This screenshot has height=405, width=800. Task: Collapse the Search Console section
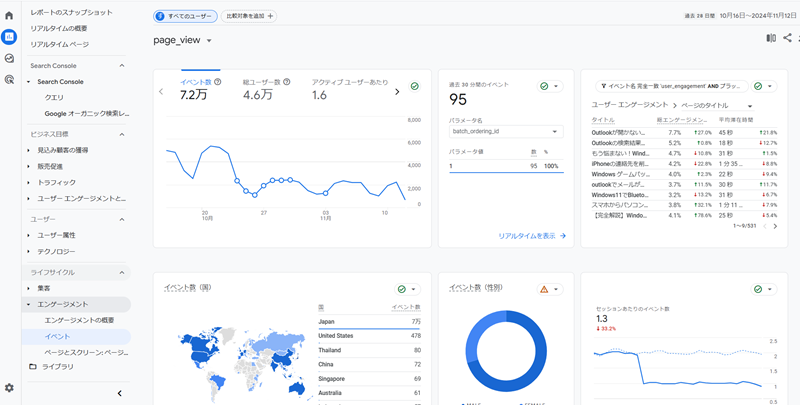click(x=122, y=65)
